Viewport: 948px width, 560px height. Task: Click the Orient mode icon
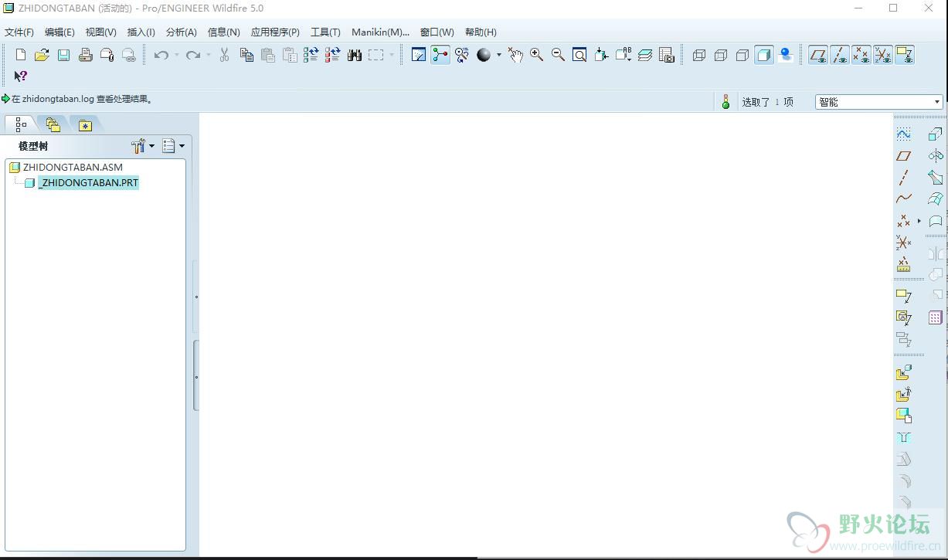click(x=462, y=55)
